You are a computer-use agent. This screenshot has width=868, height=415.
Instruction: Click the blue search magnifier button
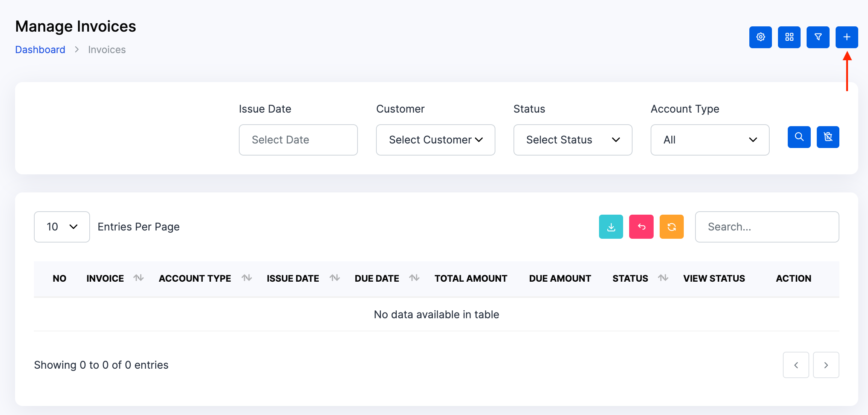799,137
